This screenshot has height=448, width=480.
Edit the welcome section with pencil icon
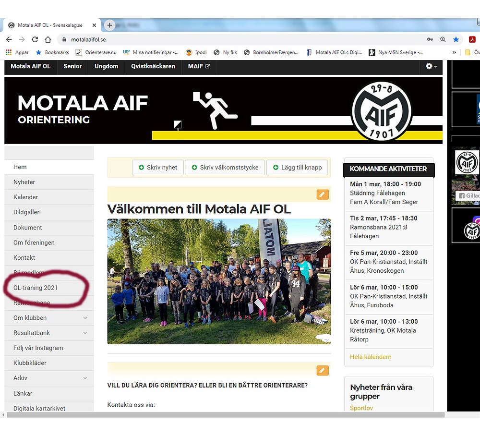click(x=323, y=194)
